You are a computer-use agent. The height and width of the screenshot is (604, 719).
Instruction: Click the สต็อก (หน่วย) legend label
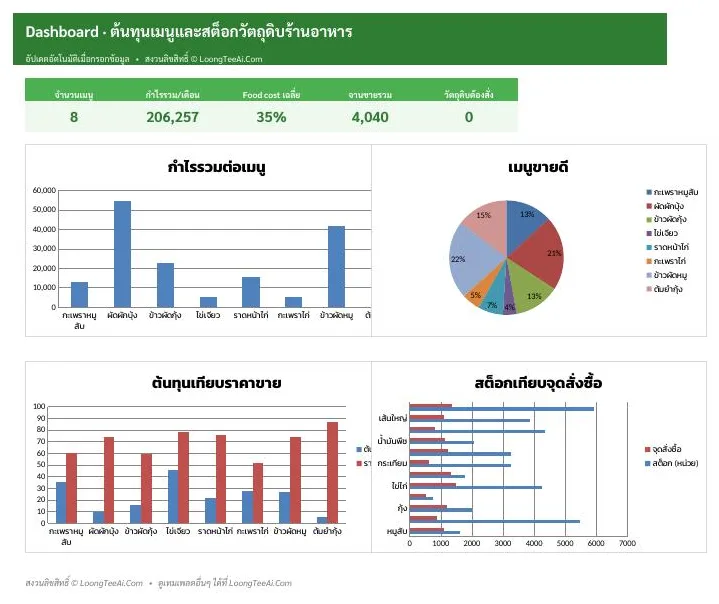675,463
